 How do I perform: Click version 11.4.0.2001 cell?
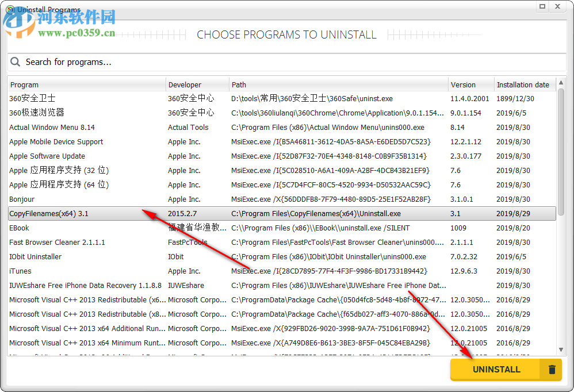click(x=470, y=99)
